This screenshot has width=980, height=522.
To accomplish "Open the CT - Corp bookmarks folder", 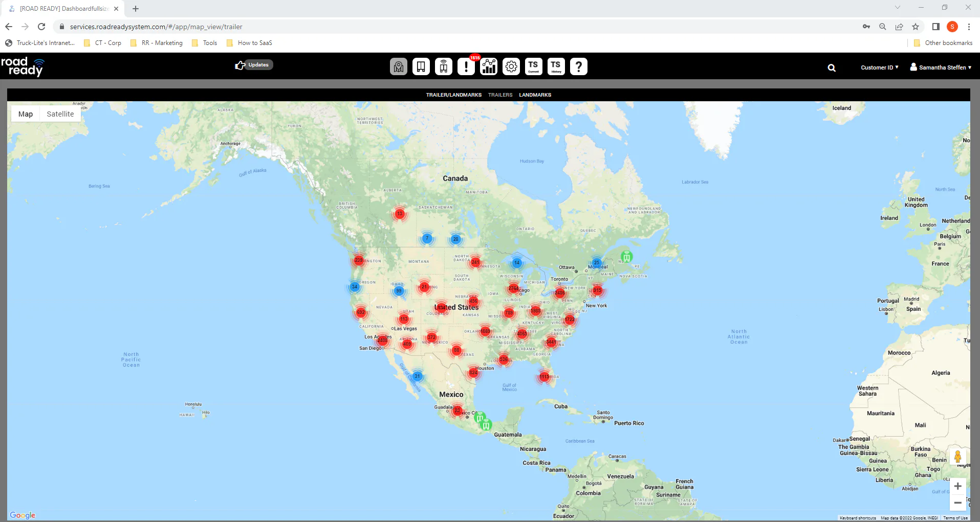I will (102, 43).
